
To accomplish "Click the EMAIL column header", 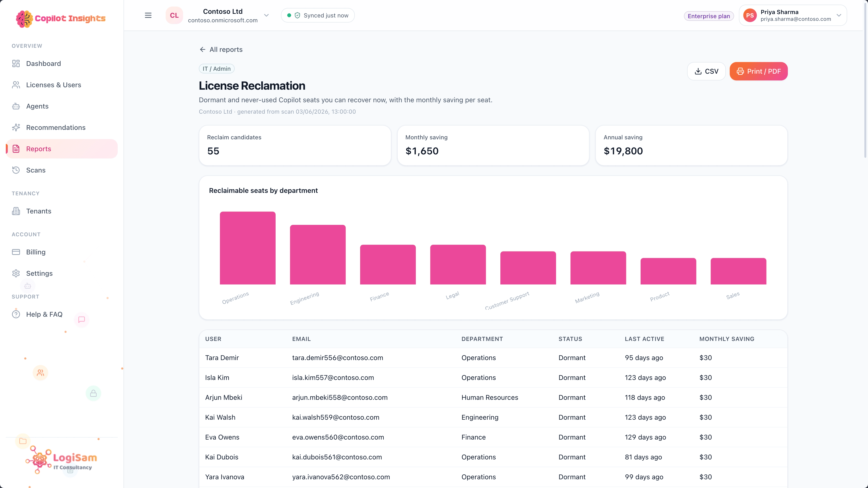I will click(301, 339).
